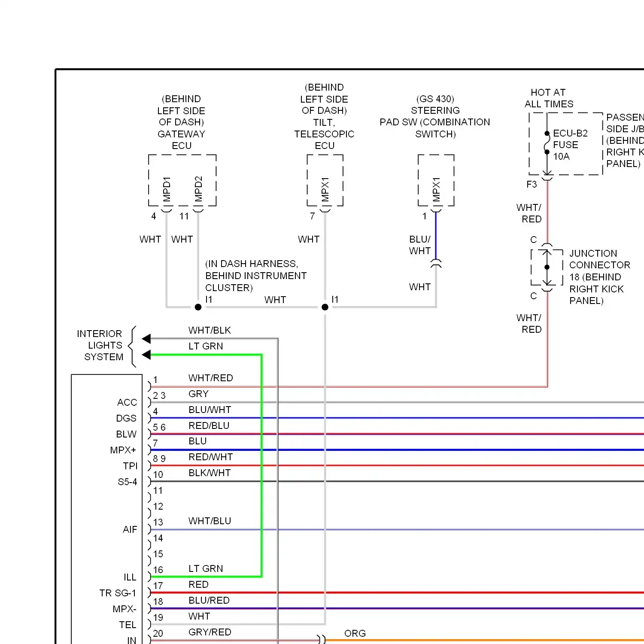The image size is (644, 644).
Task: Select the "GRY/RED" wire label
Action: tap(210, 632)
